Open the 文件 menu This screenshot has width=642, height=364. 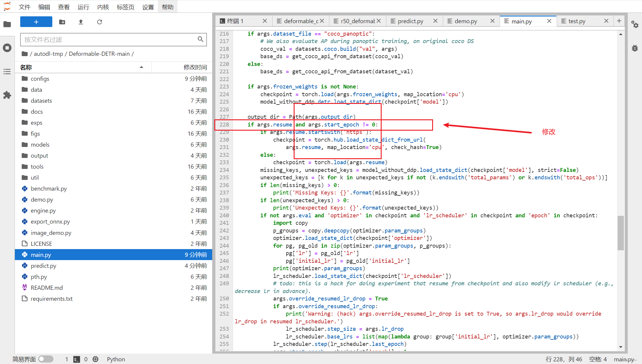[x=24, y=7]
